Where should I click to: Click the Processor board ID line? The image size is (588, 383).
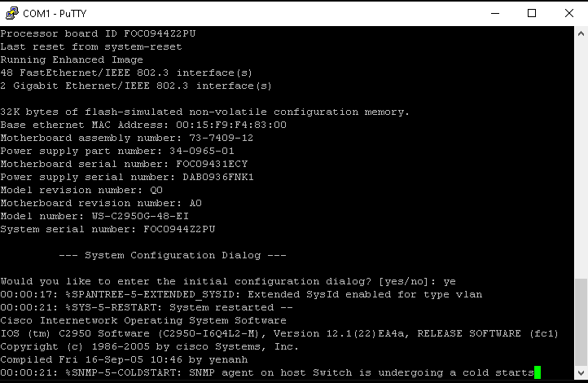(98, 33)
